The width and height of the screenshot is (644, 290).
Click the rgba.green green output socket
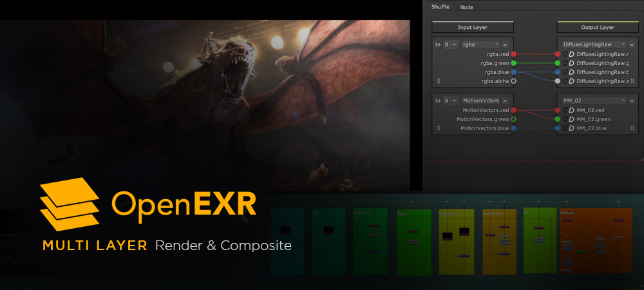pyautogui.click(x=513, y=63)
